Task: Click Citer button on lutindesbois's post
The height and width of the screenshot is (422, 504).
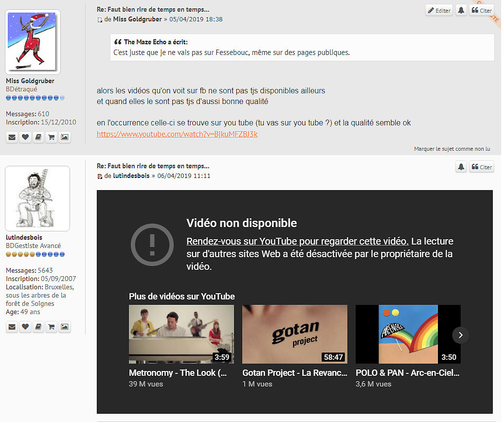Action: 481,167
